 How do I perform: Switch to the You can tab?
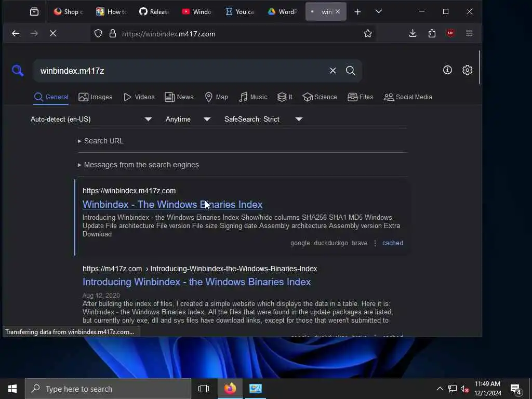(240, 12)
